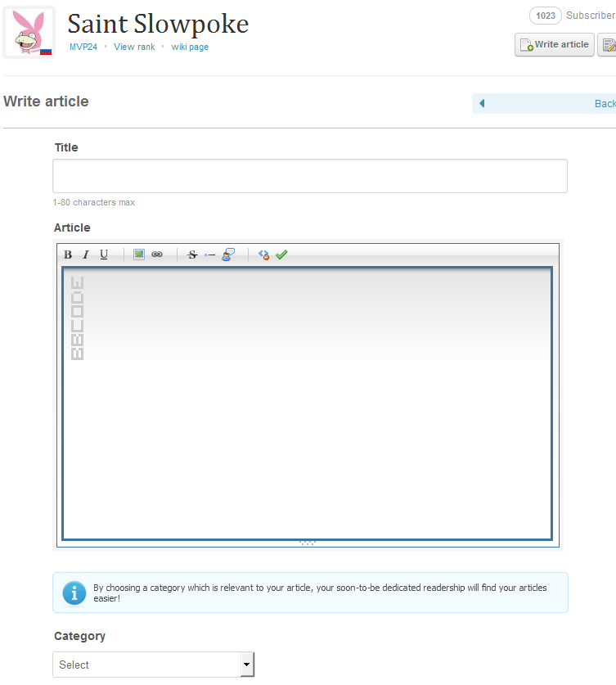Go back using the Back link

click(x=544, y=104)
